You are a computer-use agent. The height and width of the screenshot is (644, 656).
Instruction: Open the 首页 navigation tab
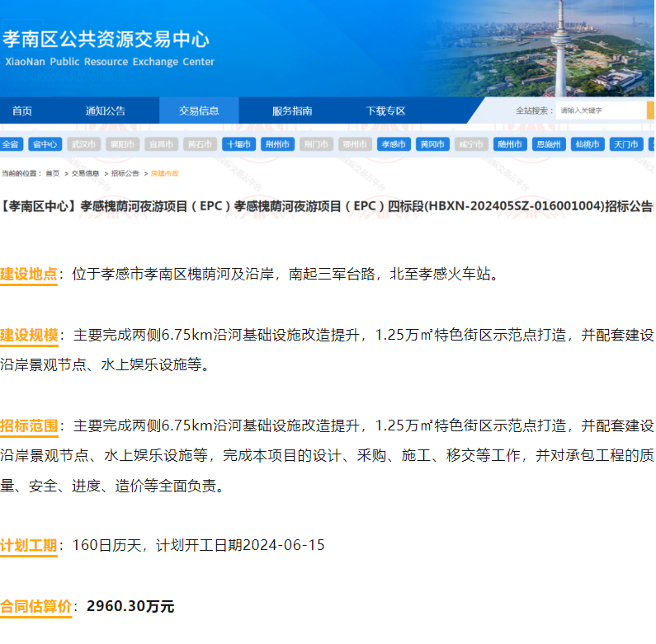click(x=22, y=111)
